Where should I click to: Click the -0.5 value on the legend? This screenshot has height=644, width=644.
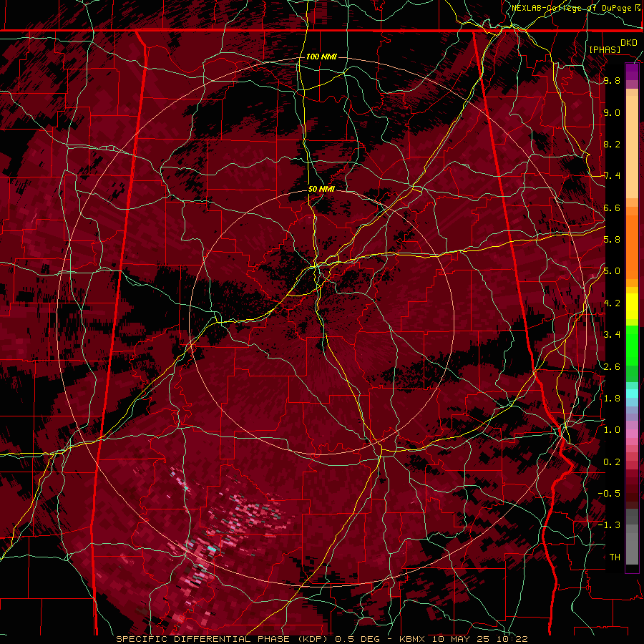tap(609, 494)
